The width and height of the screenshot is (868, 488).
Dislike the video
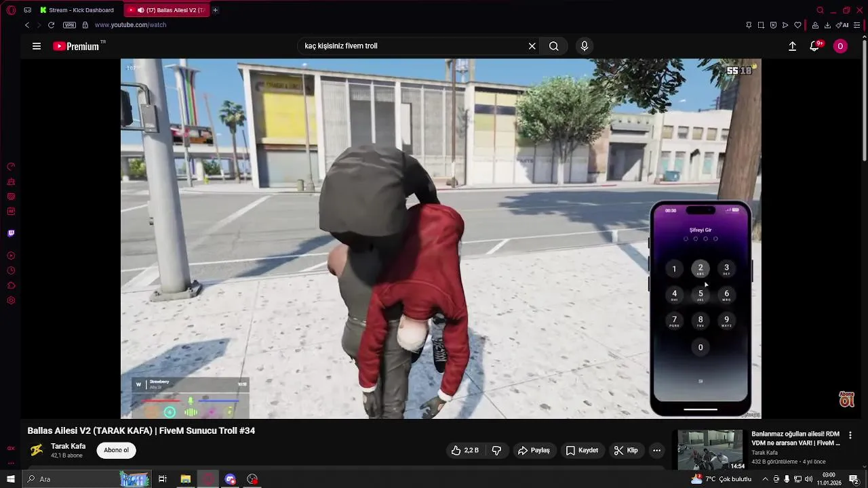(496, 450)
